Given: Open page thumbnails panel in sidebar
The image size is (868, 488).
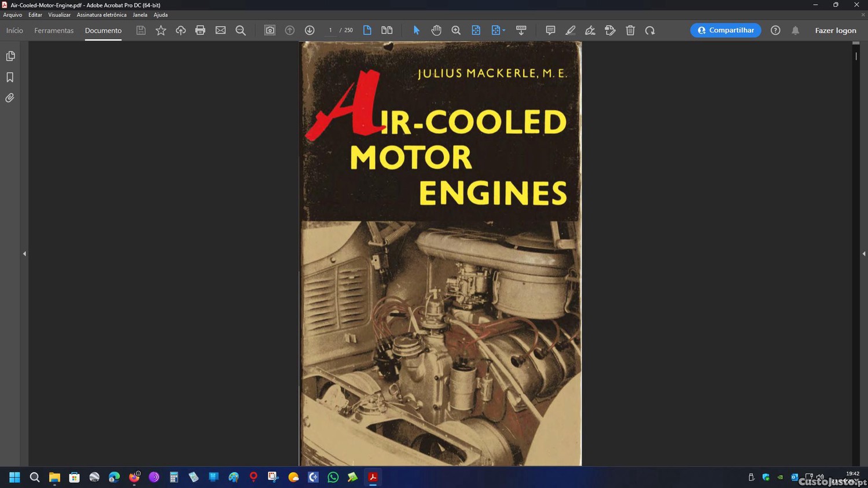Looking at the screenshot, I should (x=10, y=56).
